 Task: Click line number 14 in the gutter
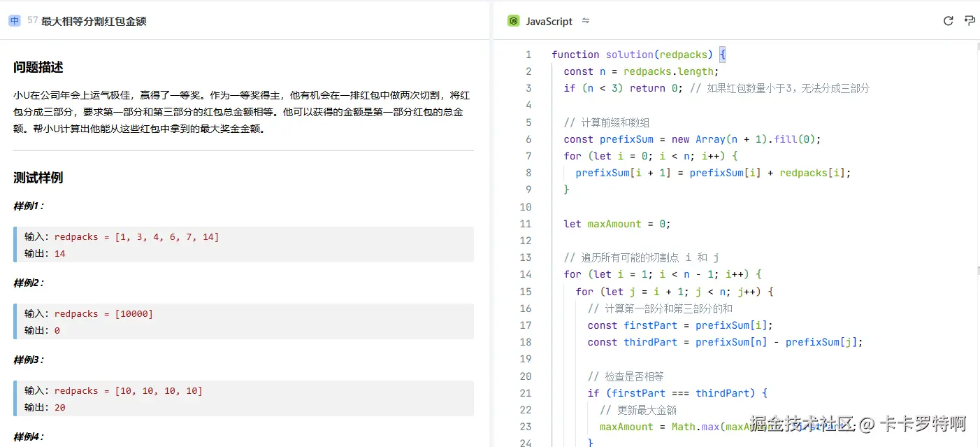pos(525,274)
